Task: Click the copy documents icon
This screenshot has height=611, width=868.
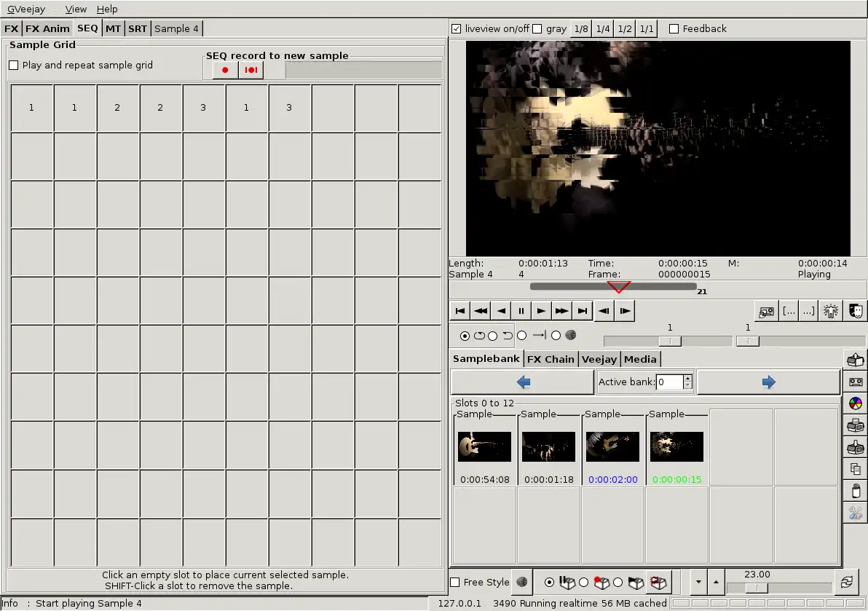Action: click(856, 469)
